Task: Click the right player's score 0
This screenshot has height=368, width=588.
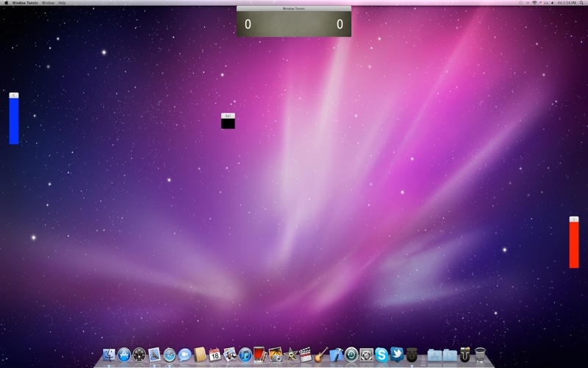Action: tap(340, 24)
